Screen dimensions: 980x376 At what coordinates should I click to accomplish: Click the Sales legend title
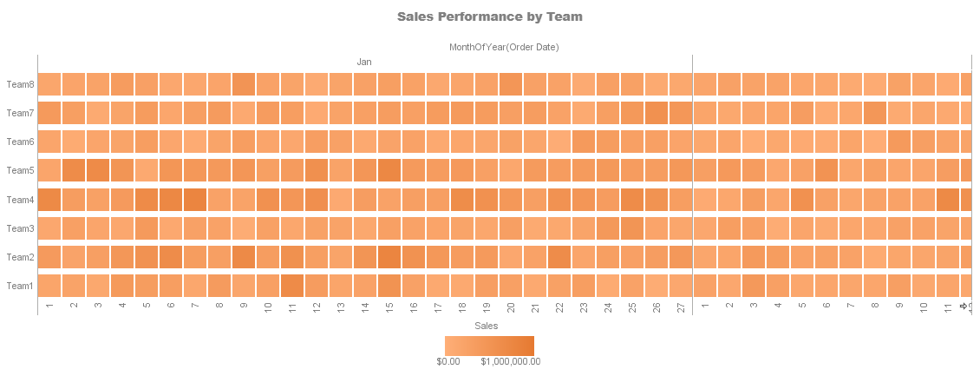pyautogui.click(x=487, y=326)
